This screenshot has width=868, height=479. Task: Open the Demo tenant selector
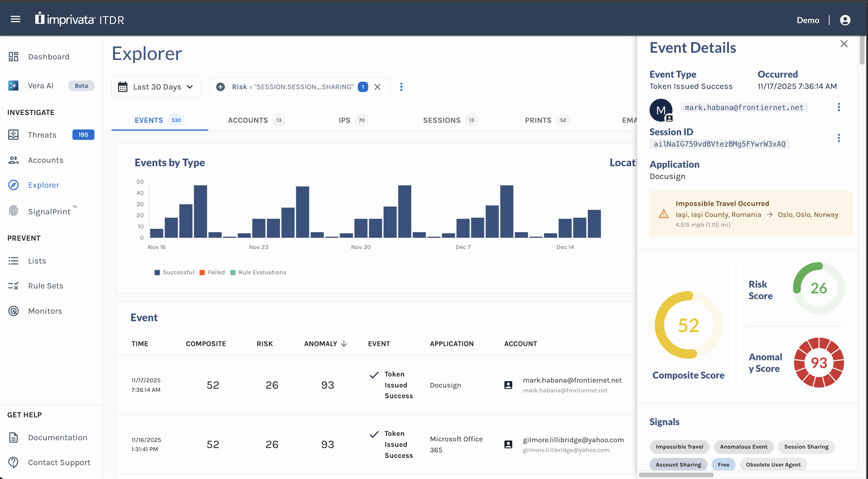click(807, 20)
